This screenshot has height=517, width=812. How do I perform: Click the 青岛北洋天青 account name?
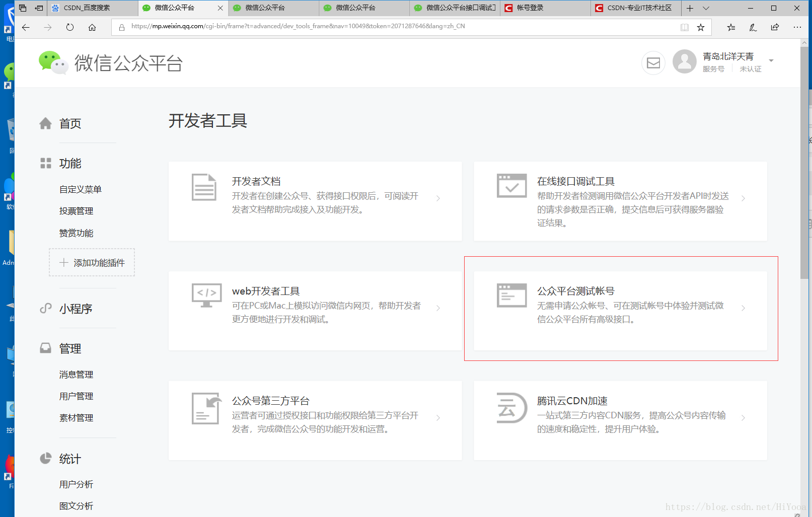tap(728, 56)
